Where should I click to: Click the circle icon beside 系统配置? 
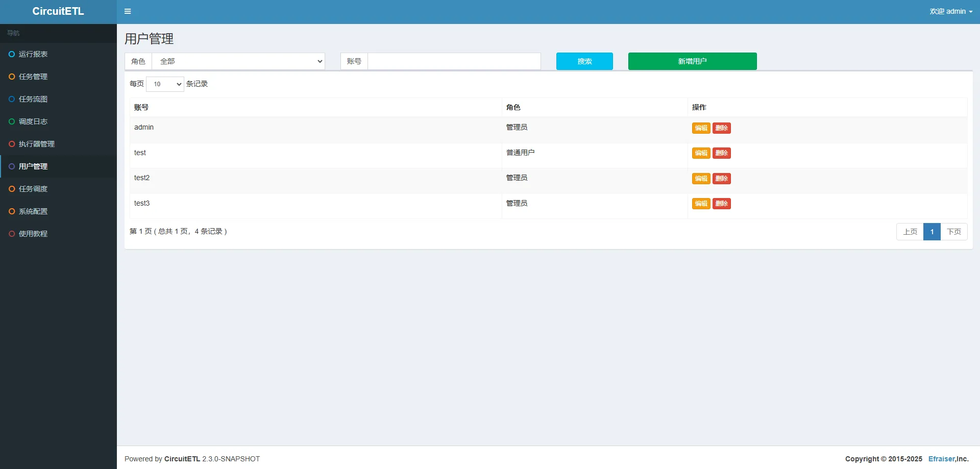point(12,211)
